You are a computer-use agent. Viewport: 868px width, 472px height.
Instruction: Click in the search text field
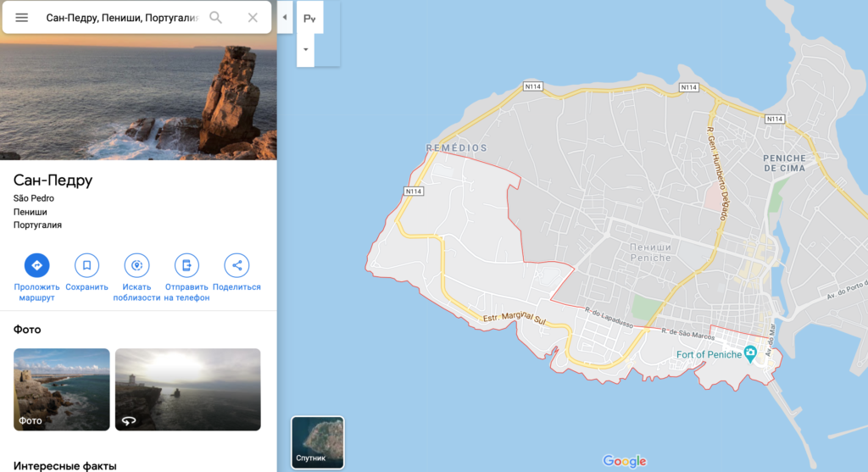(x=119, y=18)
